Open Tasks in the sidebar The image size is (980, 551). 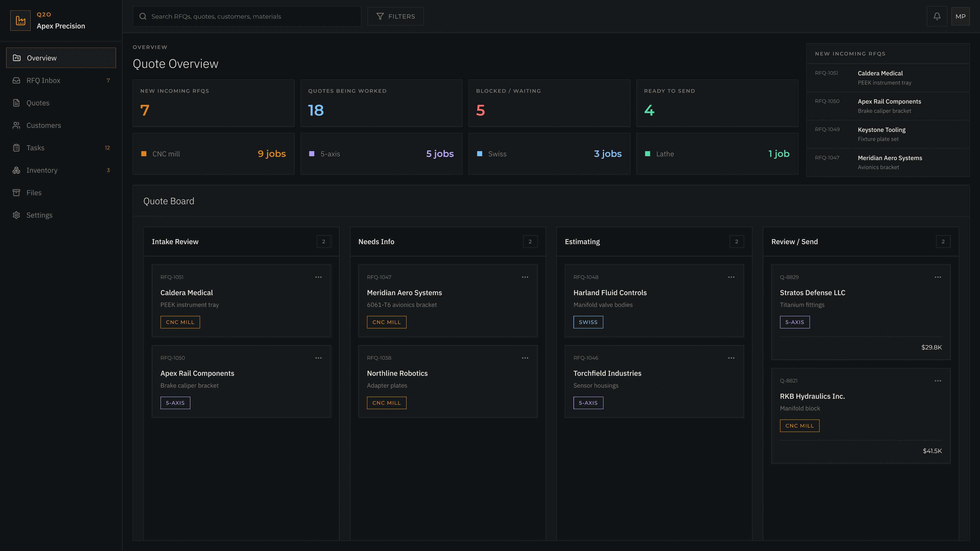(61, 147)
